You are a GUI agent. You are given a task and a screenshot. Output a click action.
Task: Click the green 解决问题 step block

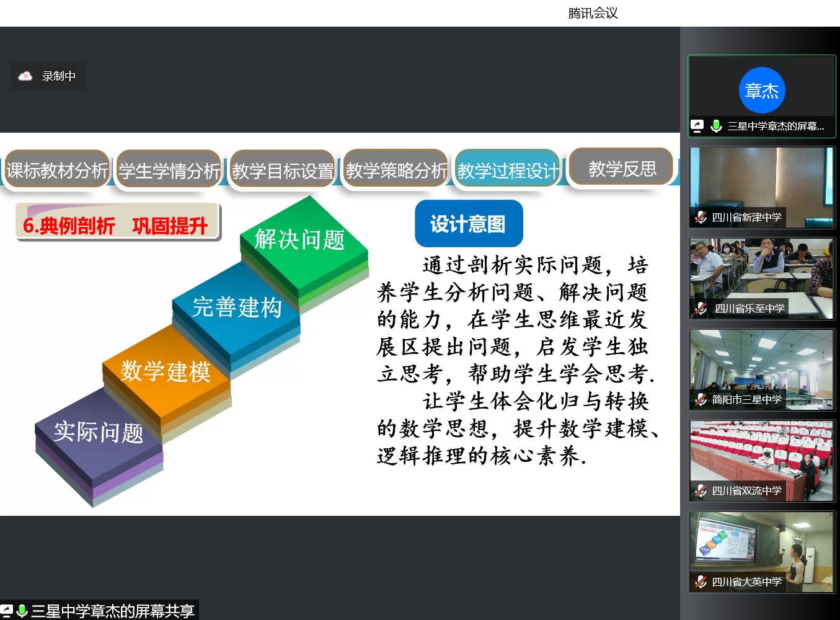coord(300,241)
